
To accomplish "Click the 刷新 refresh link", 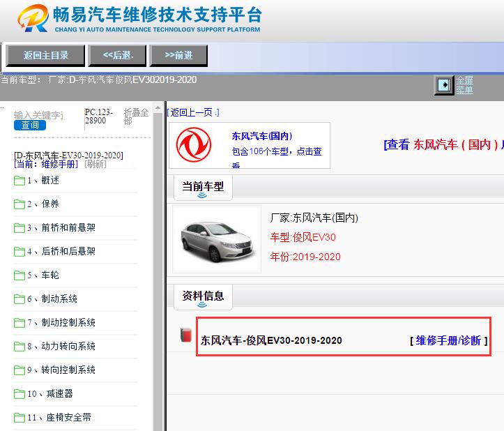I will pos(95,164).
